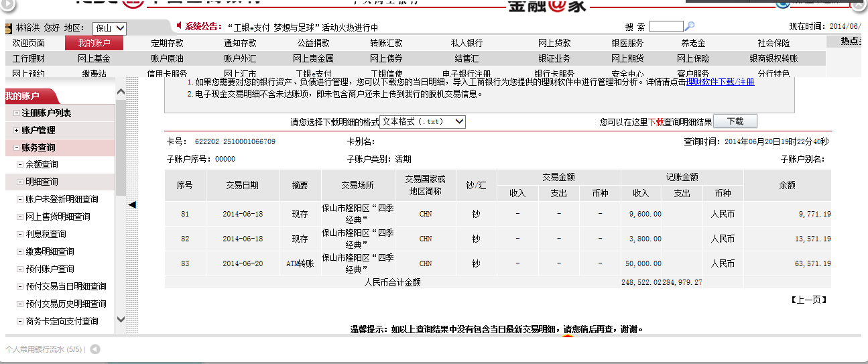
Task: Click the system announcement speaker icon
Action: (179, 25)
